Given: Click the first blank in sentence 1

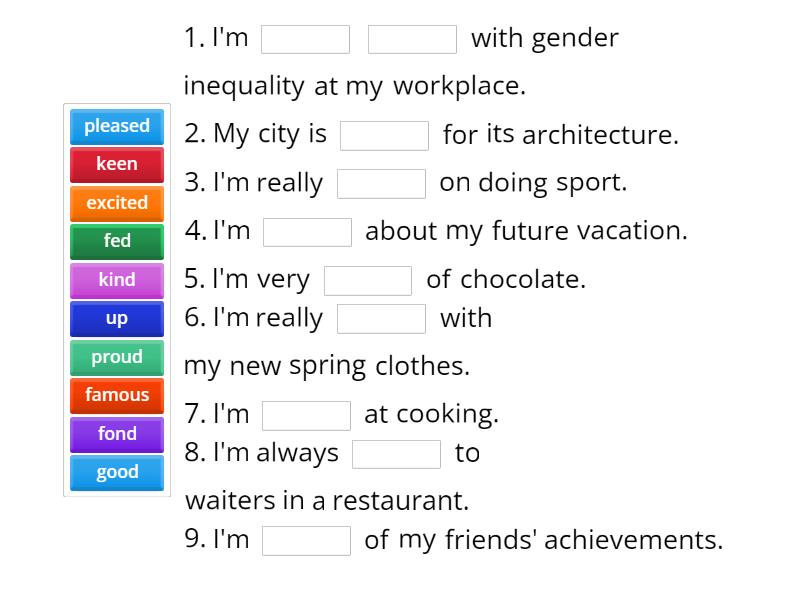Looking at the screenshot, I should [x=305, y=39].
